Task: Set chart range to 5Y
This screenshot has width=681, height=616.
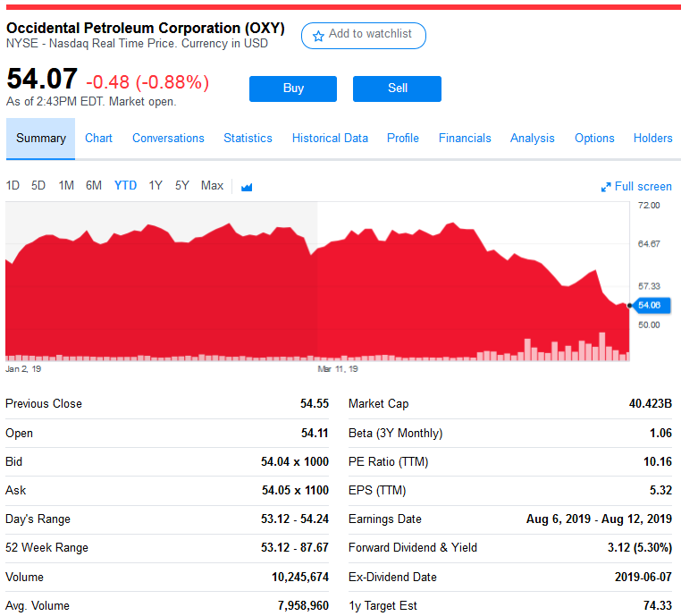Action: click(x=182, y=186)
